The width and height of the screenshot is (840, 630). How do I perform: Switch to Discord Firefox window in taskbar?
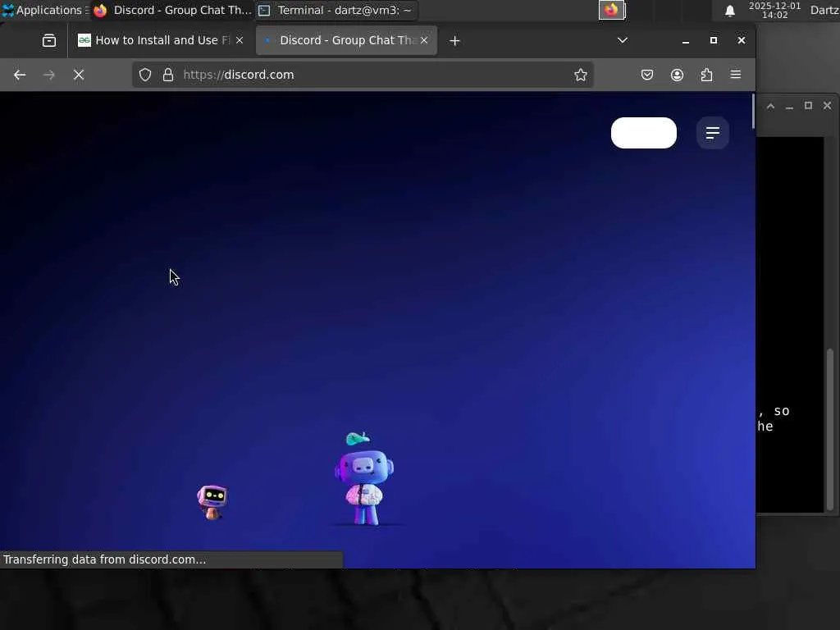172,10
